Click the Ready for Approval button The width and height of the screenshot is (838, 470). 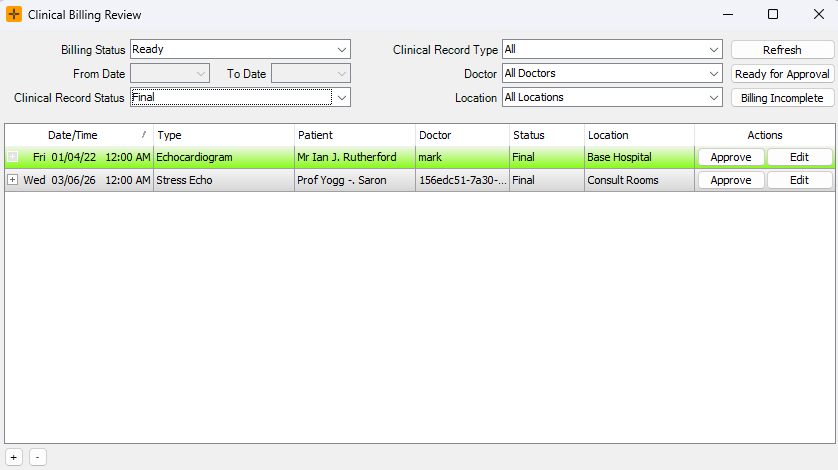click(782, 74)
